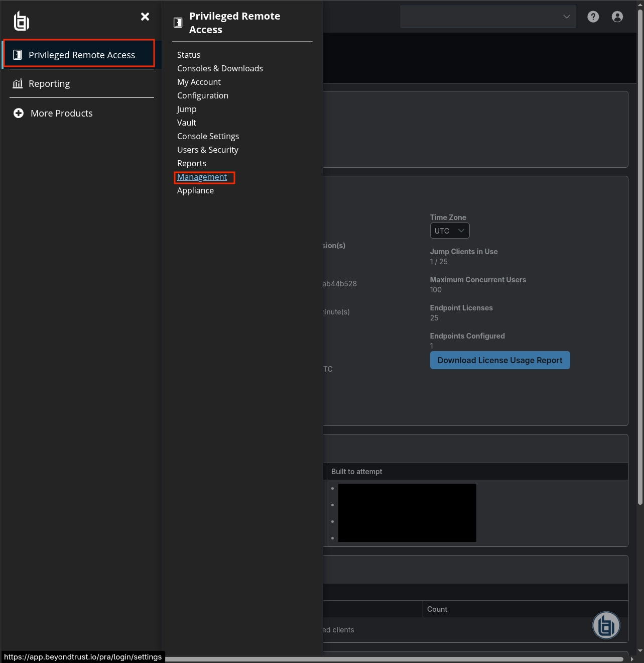Open the user account profile icon
The height and width of the screenshot is (663, 644).
click(617, 17)
